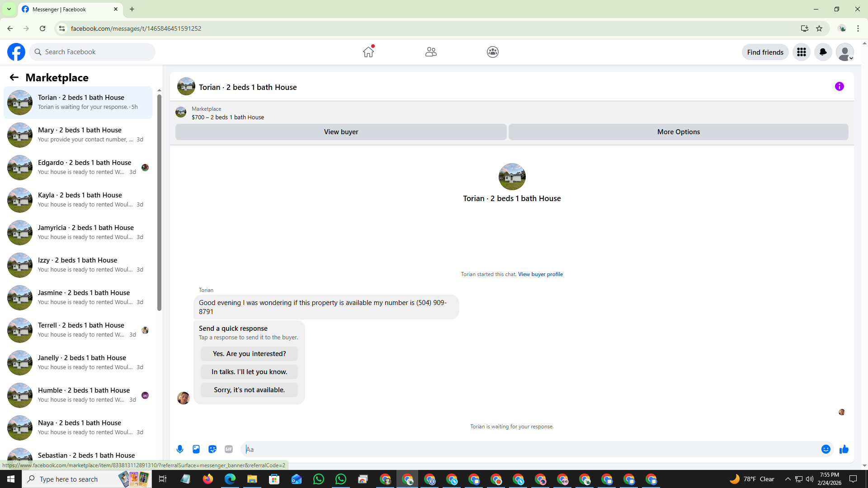Open Mary's 2 beds 1 bath House chat
Screen dimensions: 868x488
[x=80, y=135]
